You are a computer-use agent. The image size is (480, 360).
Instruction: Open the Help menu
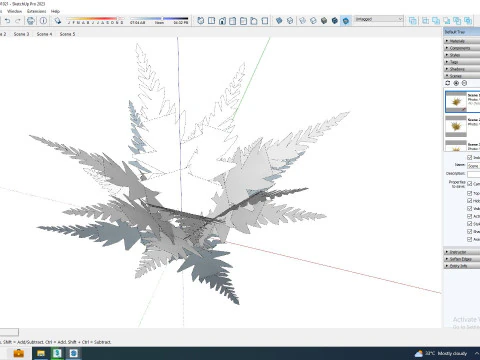(55, 11)
